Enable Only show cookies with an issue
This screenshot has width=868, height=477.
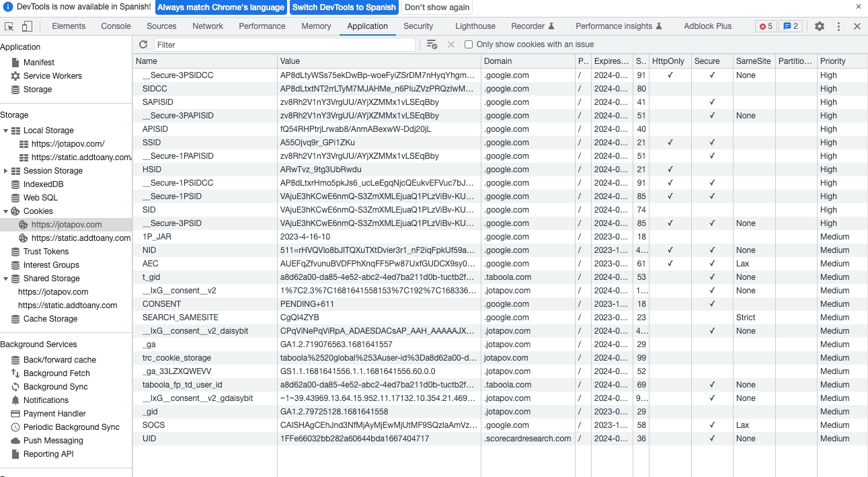point(469,44)
